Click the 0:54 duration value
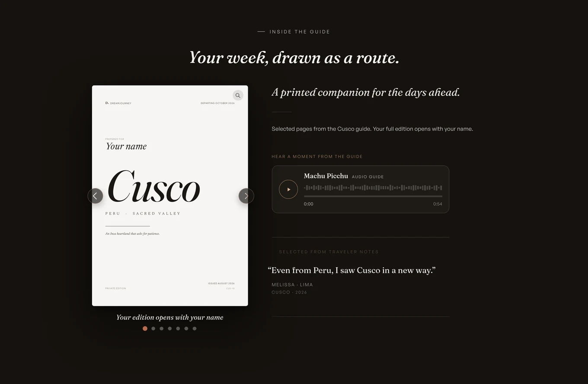This screenshot has width=588, height=384. pyautogui.click(x=438, y=204)
